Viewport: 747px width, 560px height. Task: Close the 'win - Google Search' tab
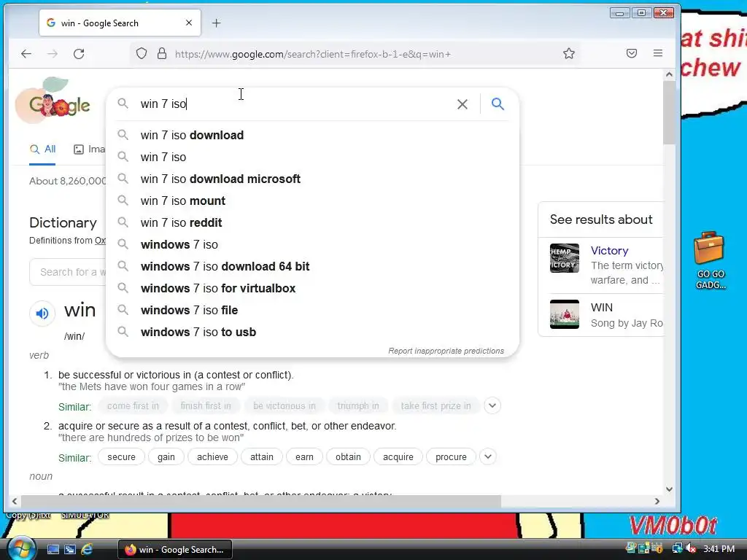click(189, 23)
